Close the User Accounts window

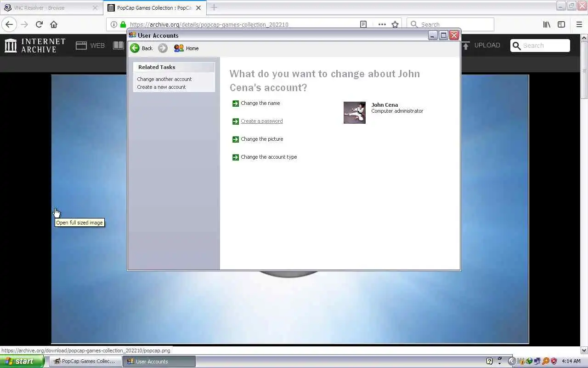(x=454, y=35)
